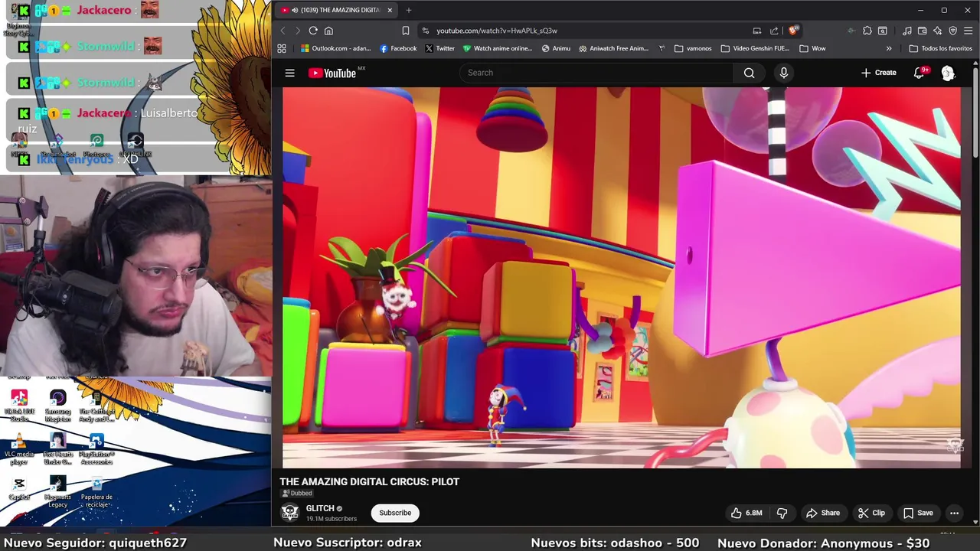Open CapCut desktop shortcut
Image resolution: width=980 pixels, height=551 pixels.
pos(19,488)
